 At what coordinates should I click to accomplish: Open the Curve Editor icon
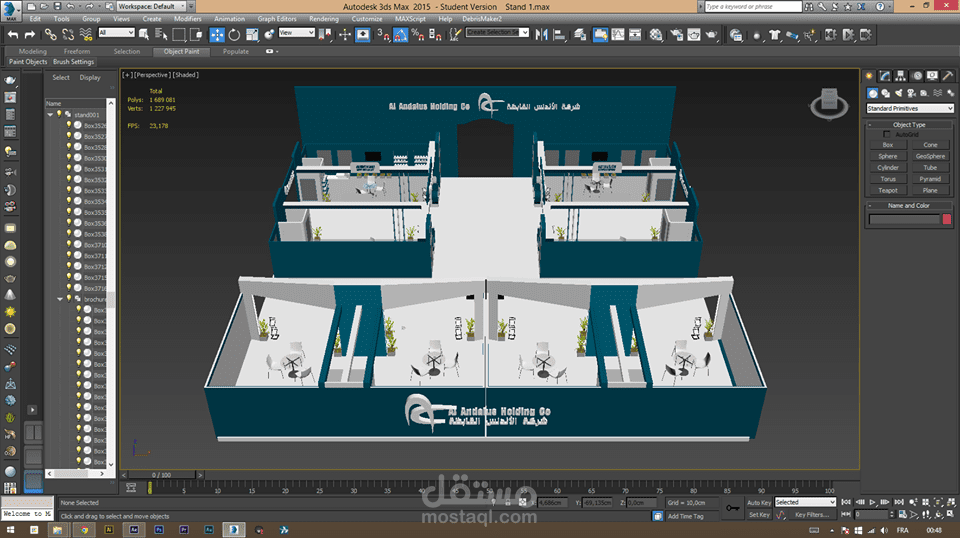click(618, 35)
